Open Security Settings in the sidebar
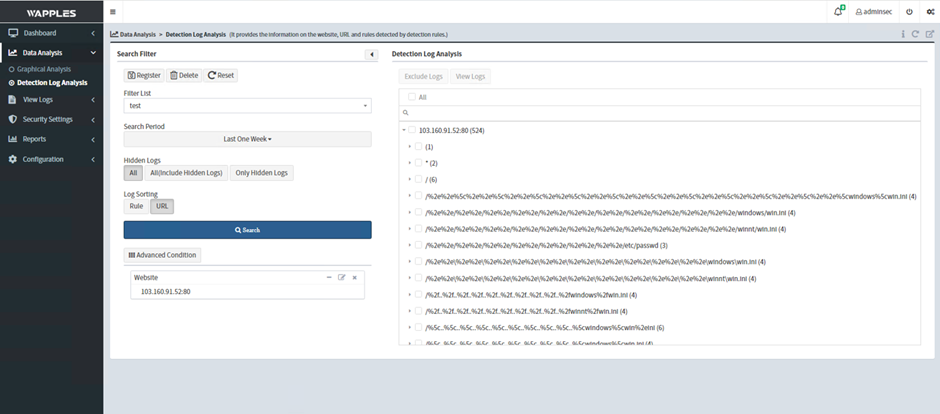The image size is (940, 414). [48, 119]
